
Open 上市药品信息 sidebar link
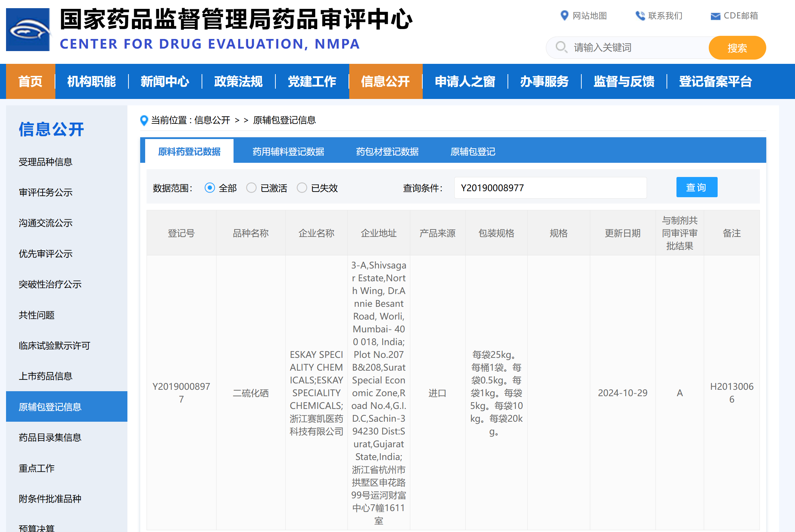click(x=45, y=376)
